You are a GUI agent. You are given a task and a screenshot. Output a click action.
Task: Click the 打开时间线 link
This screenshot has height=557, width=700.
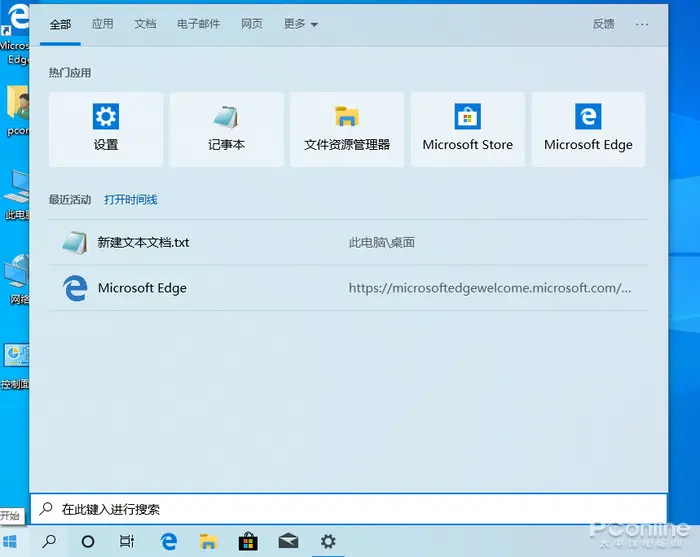click(x=130, y=200)
